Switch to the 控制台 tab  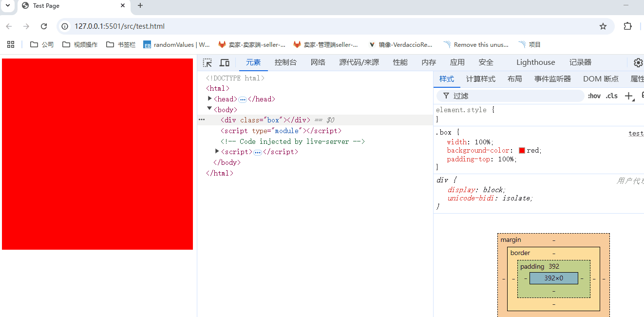click(285, 62)
